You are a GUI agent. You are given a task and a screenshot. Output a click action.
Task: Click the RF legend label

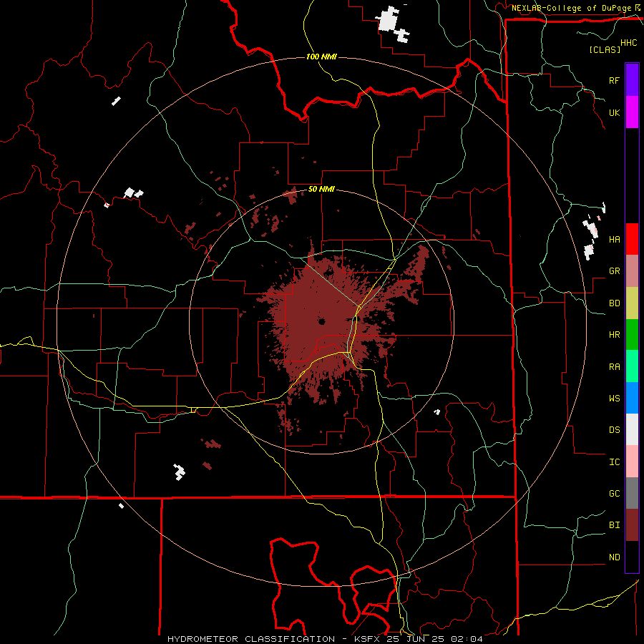pos(614,80)
